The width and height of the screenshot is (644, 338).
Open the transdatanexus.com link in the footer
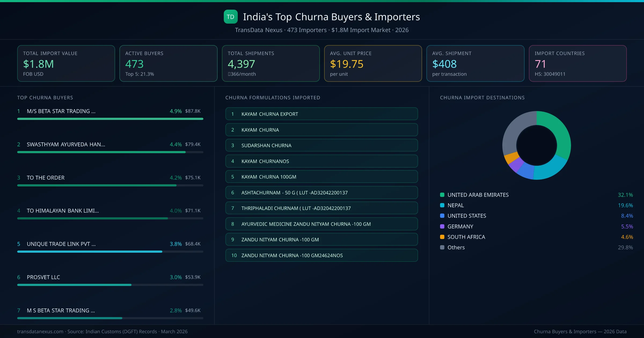40,332
